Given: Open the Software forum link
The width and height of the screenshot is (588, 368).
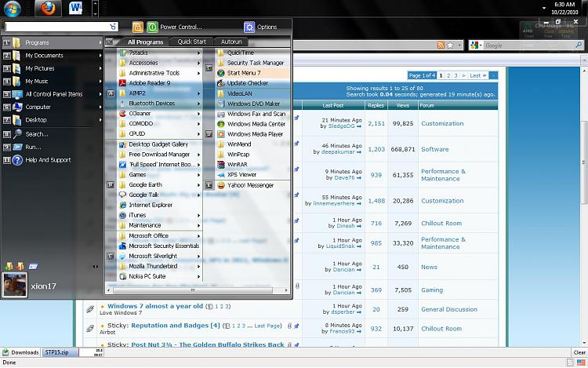Looking at the screenshot, I should pos(434,149).
